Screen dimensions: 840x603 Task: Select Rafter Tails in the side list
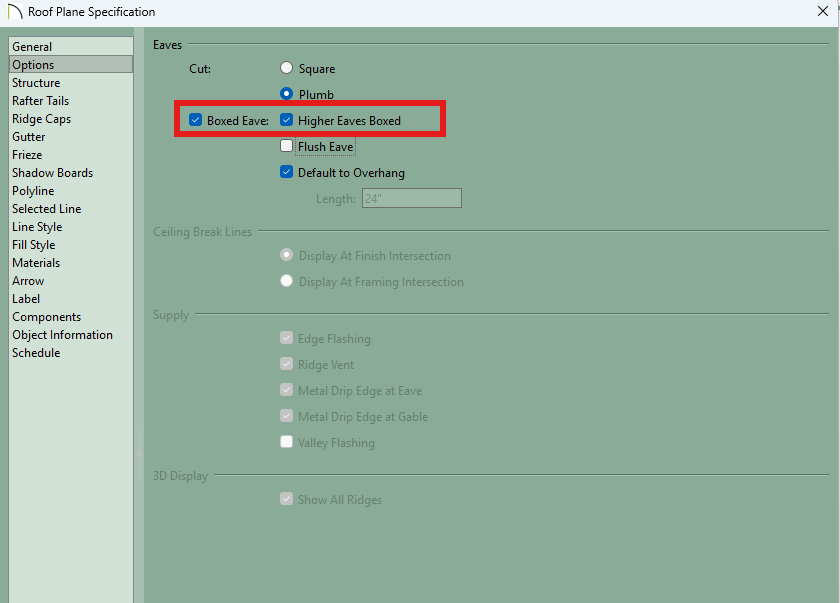point(40,101)
